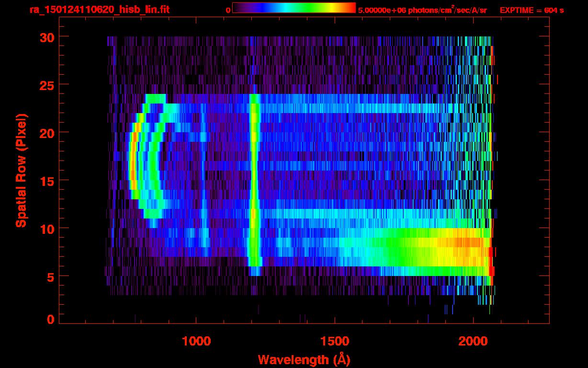This screenshot has width=588, height=368.
Task: Click the EXPTIME = 604 s label
Action: [531, 10]
